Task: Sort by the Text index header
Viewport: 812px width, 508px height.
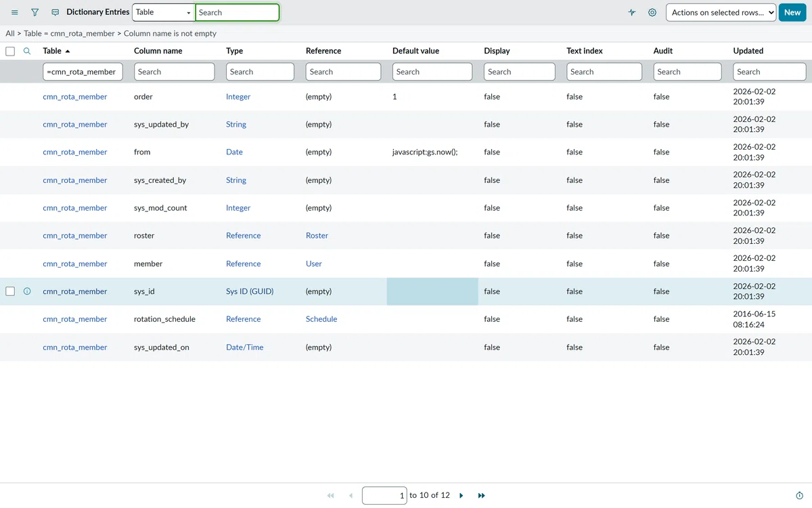Action: pyautogui.click(x=585, y=51)
